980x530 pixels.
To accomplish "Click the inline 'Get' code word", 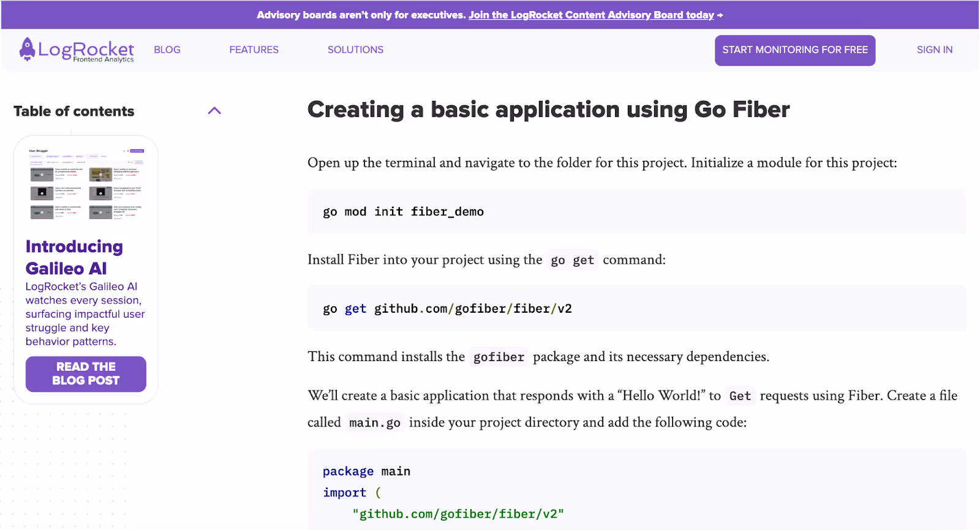I will coord(740,396).
